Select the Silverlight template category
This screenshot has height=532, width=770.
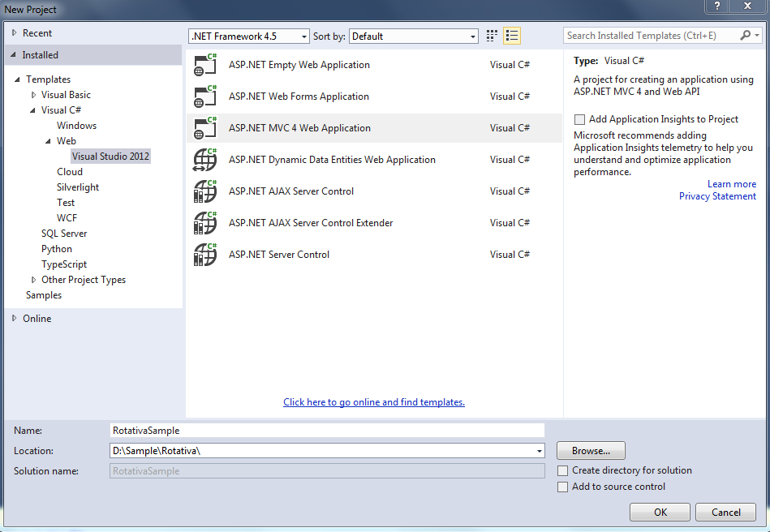click(x=78, y=187)
